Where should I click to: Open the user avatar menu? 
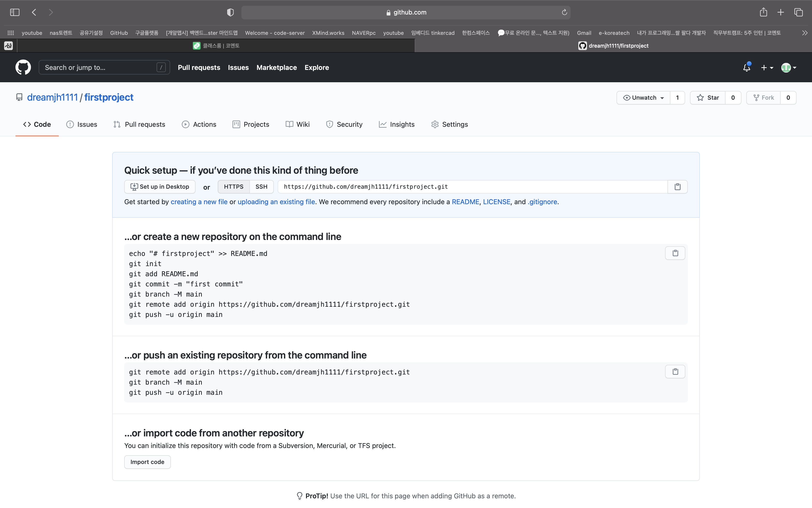[789, 67]
